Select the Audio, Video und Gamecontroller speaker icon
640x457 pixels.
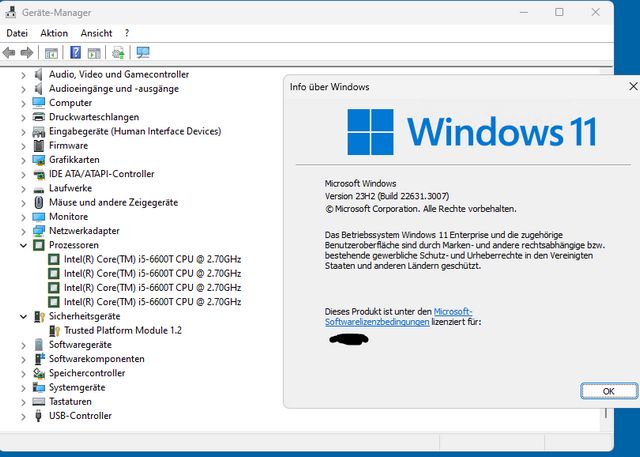coord(38,74)
